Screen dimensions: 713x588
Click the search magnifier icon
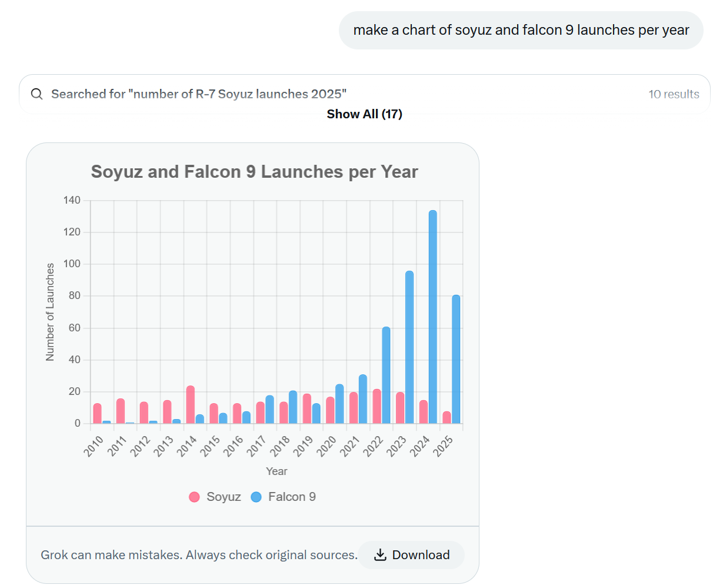tap(36, 94)
